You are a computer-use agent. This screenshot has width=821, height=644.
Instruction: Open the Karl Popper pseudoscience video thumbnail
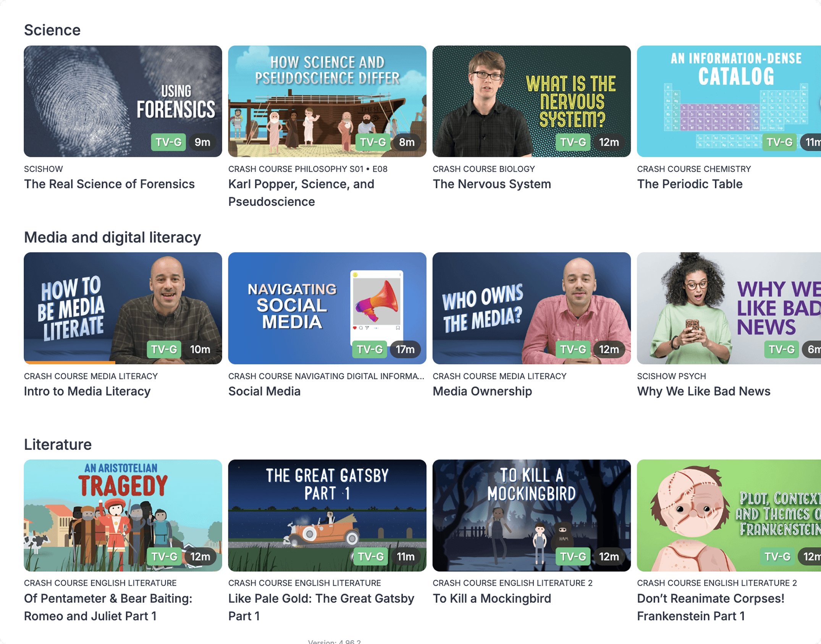point(327,101)
